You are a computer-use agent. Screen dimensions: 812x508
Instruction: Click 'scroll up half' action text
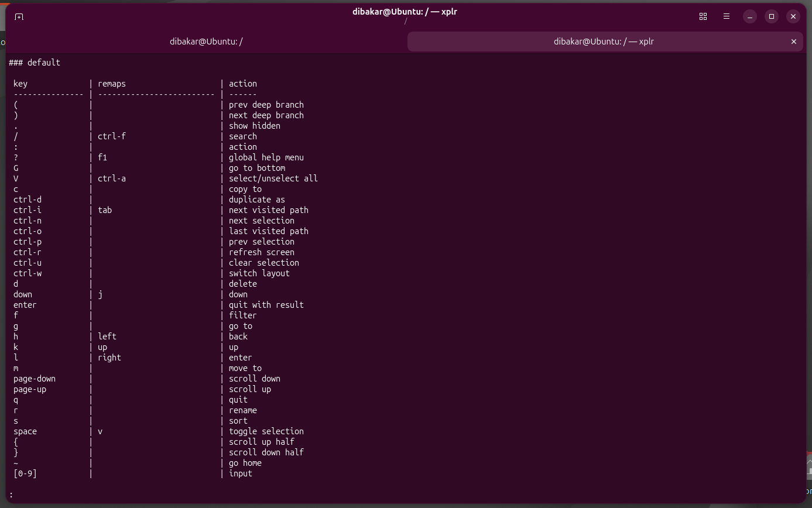click(x=262, y=442)
